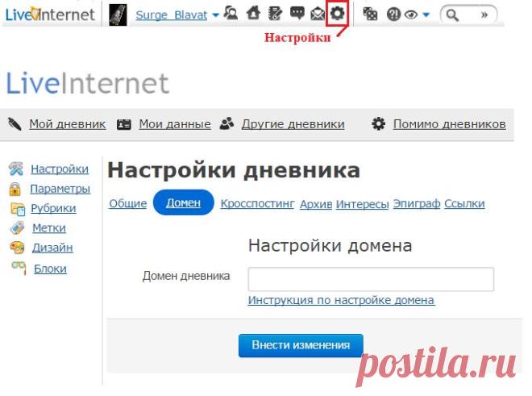Open the 'Настройки' sidebar link

(60, 169)
